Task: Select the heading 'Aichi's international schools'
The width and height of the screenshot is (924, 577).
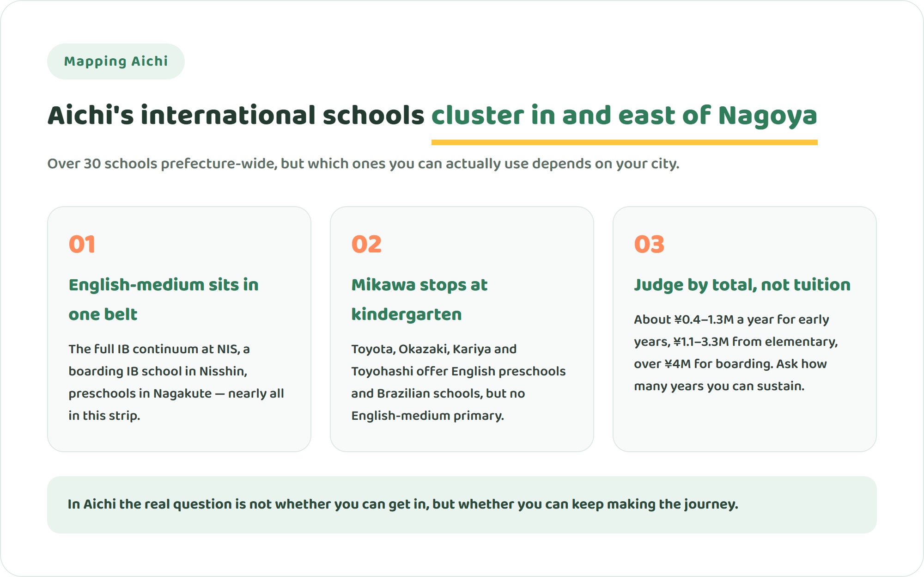Action: click(236, 115)
